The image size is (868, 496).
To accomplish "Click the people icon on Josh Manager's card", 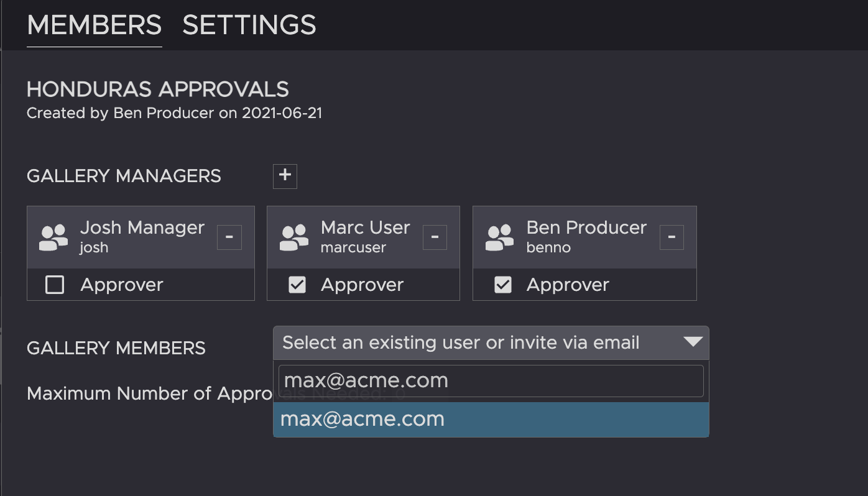I will [53, 237].
